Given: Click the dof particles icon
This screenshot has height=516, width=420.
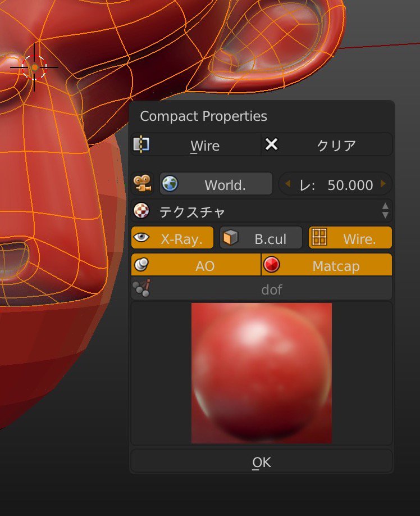Looking at the screenshot, I should pyautogui.click(x=141, y=288).
